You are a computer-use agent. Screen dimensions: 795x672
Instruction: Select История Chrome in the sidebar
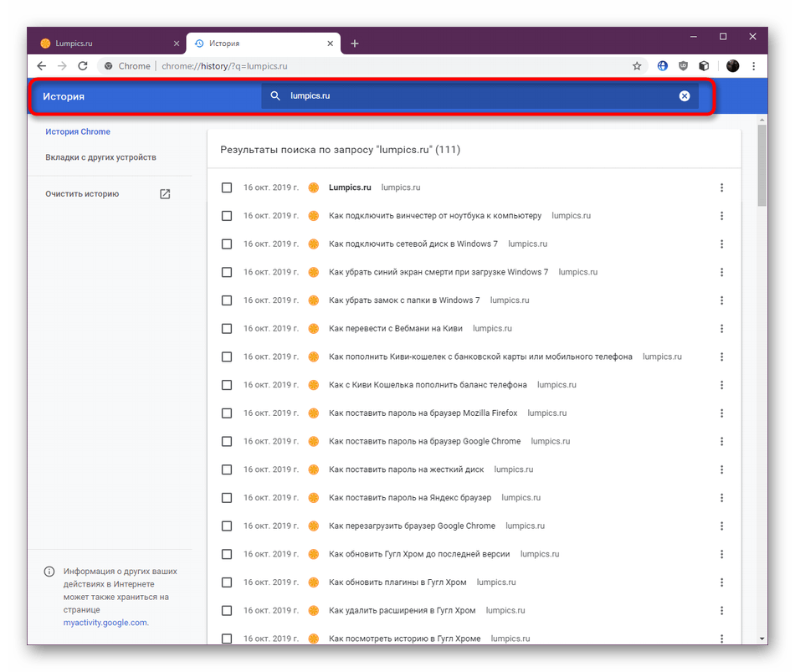tap(78, 132)
